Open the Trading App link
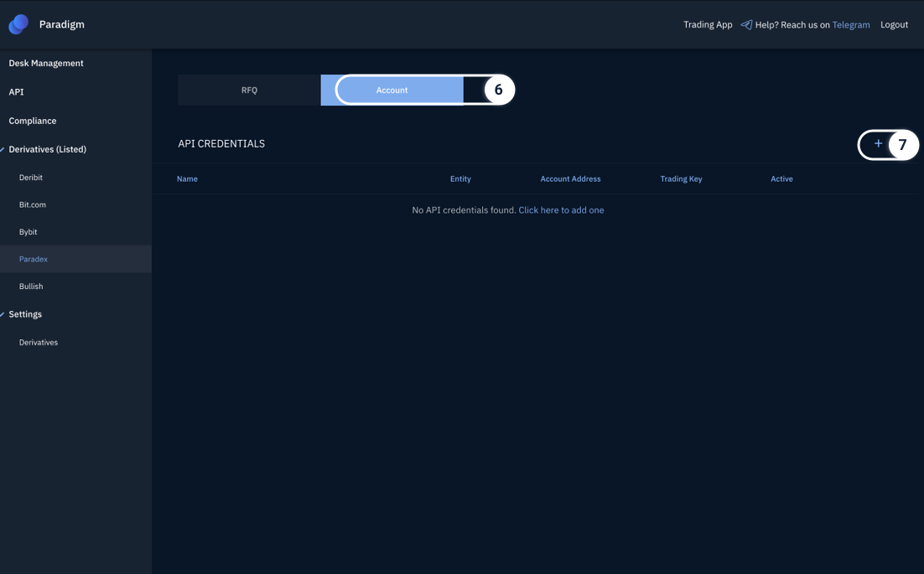This screenshot has width=924, height=574. coord(708,25)
